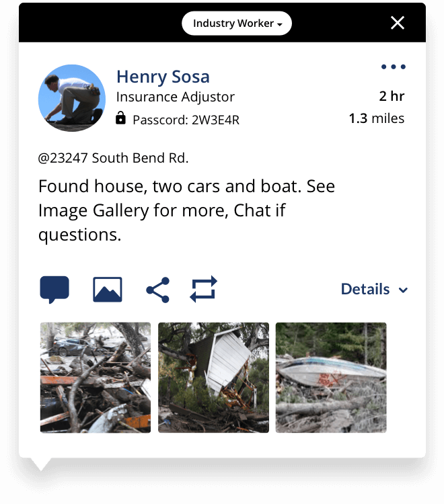Click the share icon
The image size is (444, 504).
[x=157, y=290]
